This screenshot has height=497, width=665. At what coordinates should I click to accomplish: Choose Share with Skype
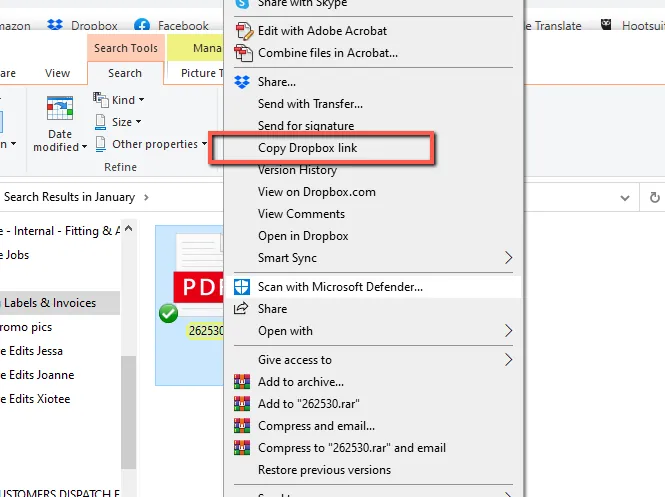(302, 3)
